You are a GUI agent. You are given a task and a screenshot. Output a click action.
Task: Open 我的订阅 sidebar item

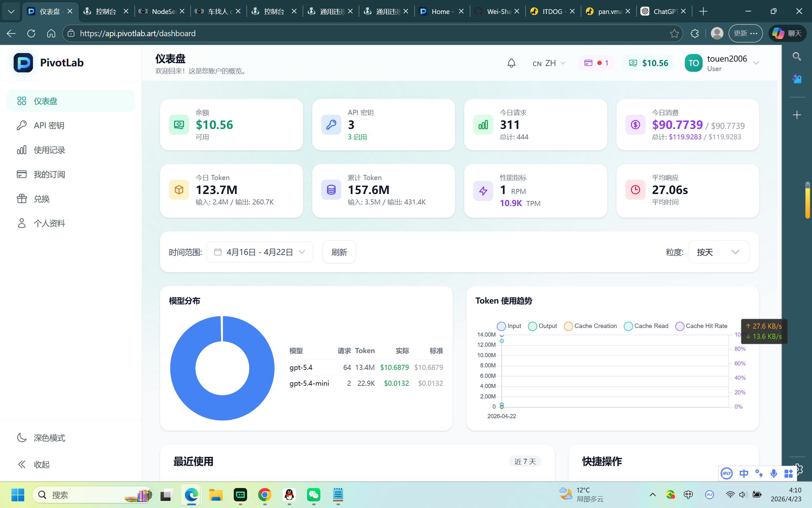71,174
